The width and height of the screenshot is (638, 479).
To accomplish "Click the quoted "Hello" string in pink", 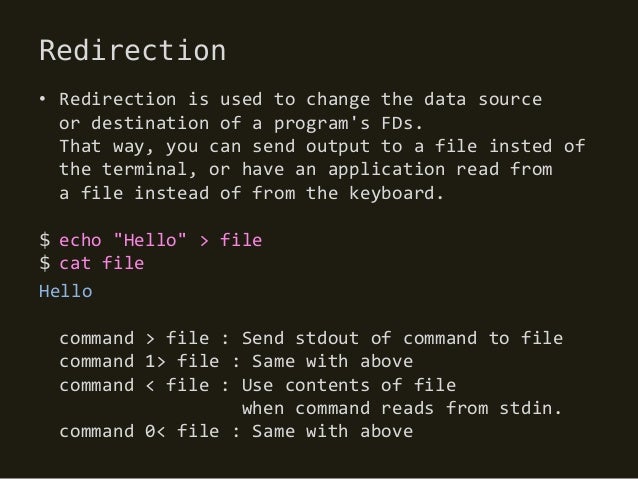I will 150,240.
